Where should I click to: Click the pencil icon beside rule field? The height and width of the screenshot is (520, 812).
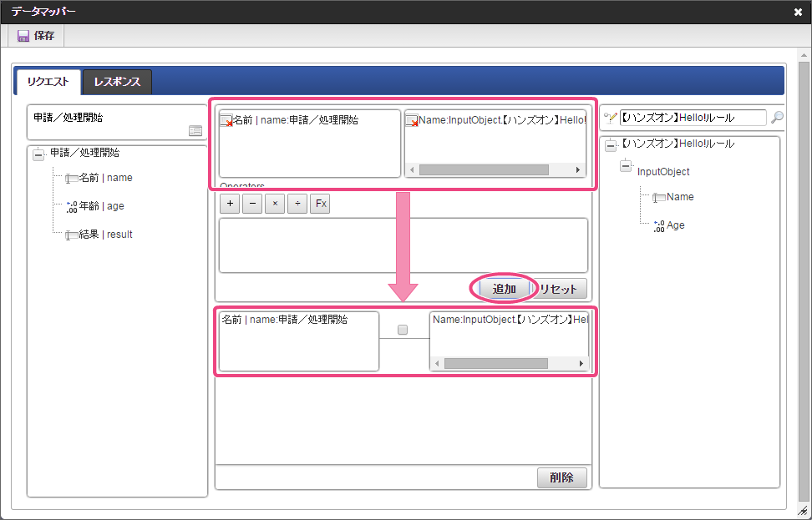(611, 118)
